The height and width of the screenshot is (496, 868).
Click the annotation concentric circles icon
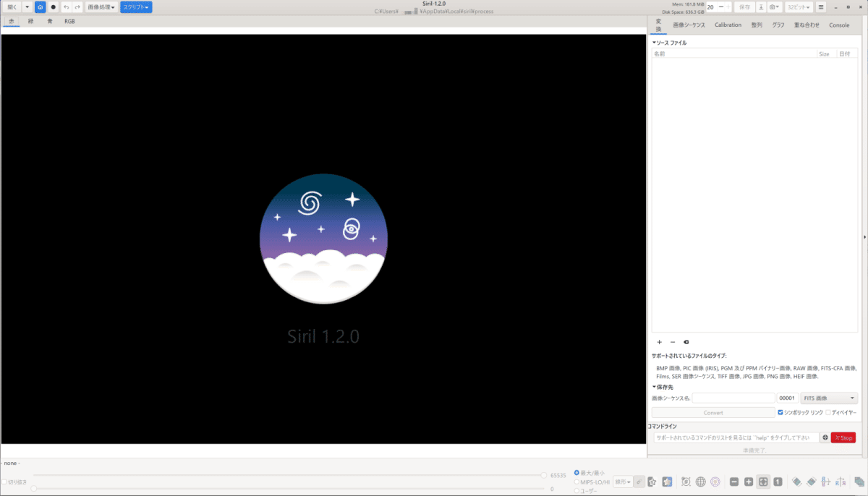pos(715,482)
